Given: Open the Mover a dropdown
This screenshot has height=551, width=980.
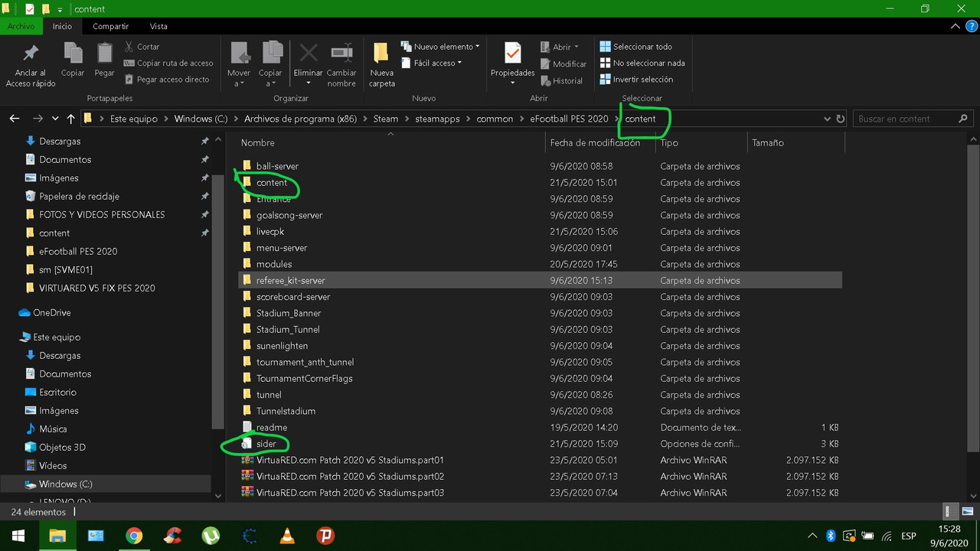Looking at the screenshot, I should [x=239, y=64].
